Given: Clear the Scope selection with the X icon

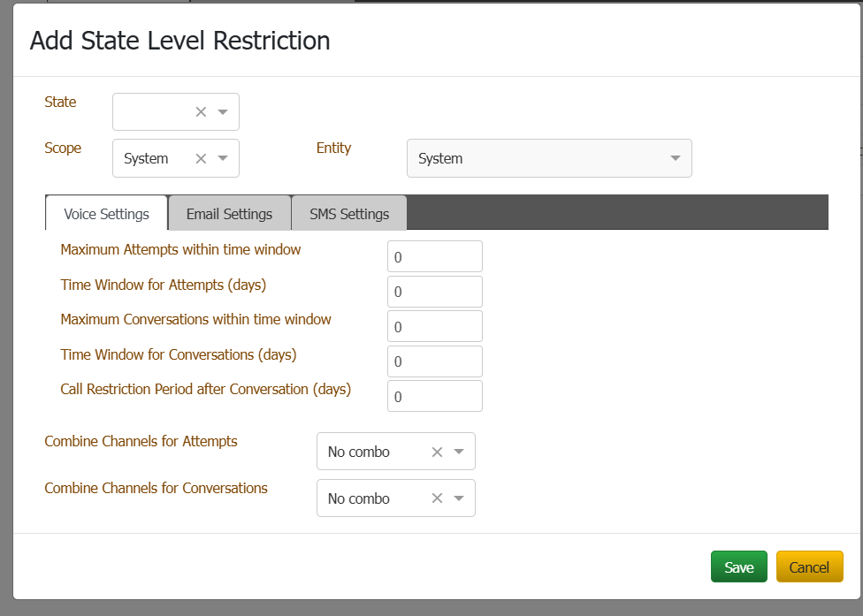Looking at the screenshot, I should (201, 158).
